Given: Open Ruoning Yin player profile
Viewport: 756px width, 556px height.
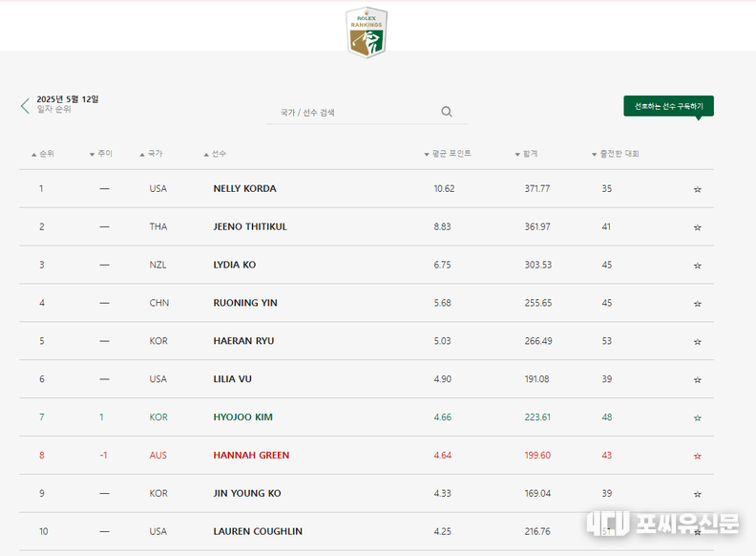Looking at the screenshot, I should 245,303.
